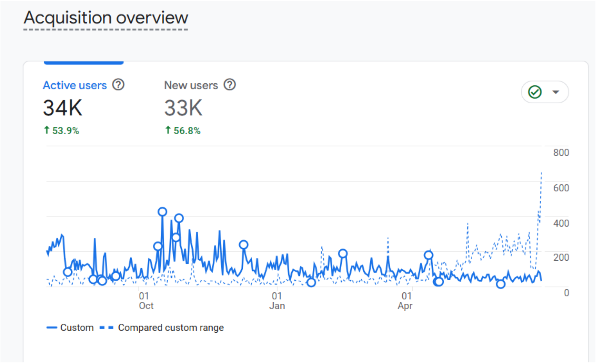Click the Compared custom range legend entry
Screen dimensions: 598x364
(162, 328)
